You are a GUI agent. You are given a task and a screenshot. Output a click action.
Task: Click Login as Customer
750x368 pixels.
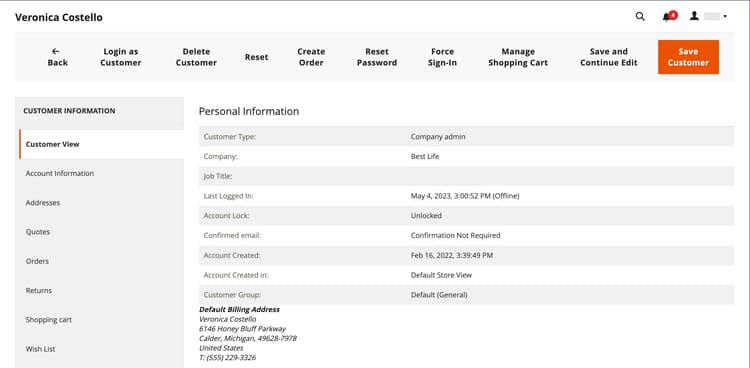(121, 57)
